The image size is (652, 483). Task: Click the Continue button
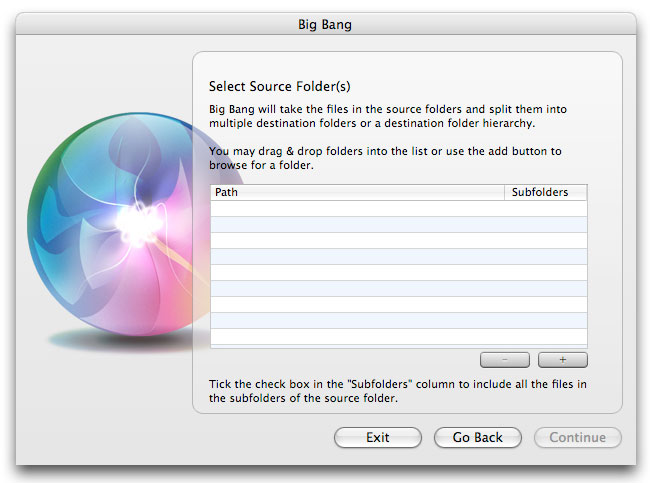point(578,437)
